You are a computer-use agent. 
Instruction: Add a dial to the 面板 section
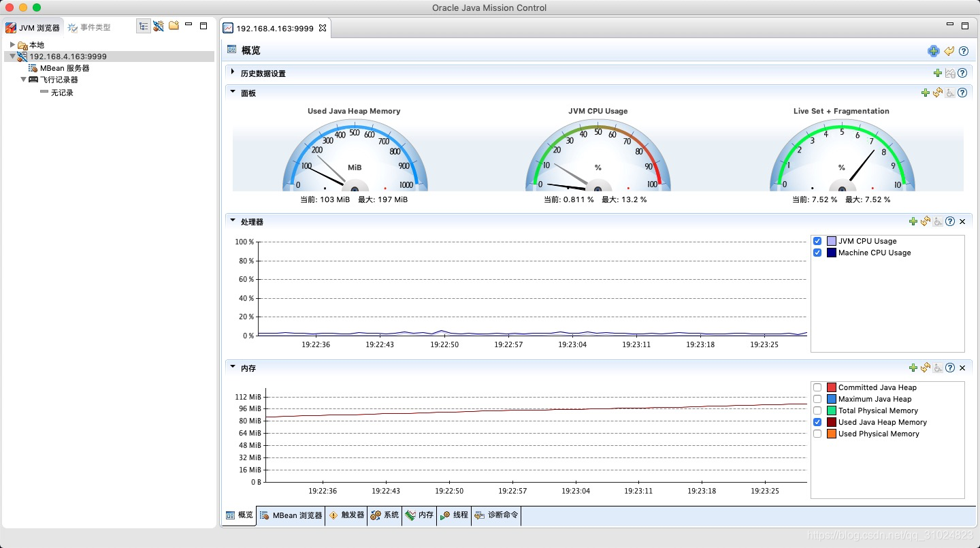point(925,93)
